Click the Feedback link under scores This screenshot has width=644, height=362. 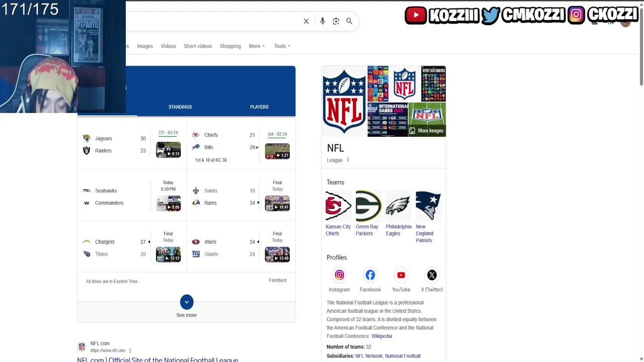coord(278,280)
